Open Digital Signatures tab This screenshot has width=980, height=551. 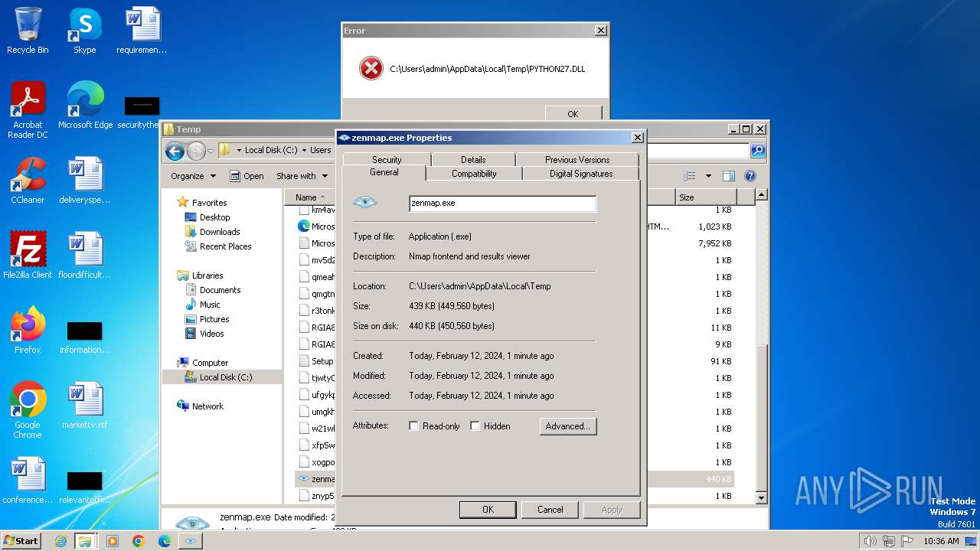click(x=581, y=174)
